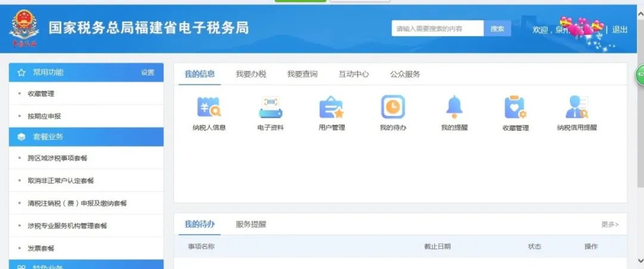Viewport: 644px width, 269px height.
Task: Click 更多> link in 我的待办 panel
Action: pos(609,225)
